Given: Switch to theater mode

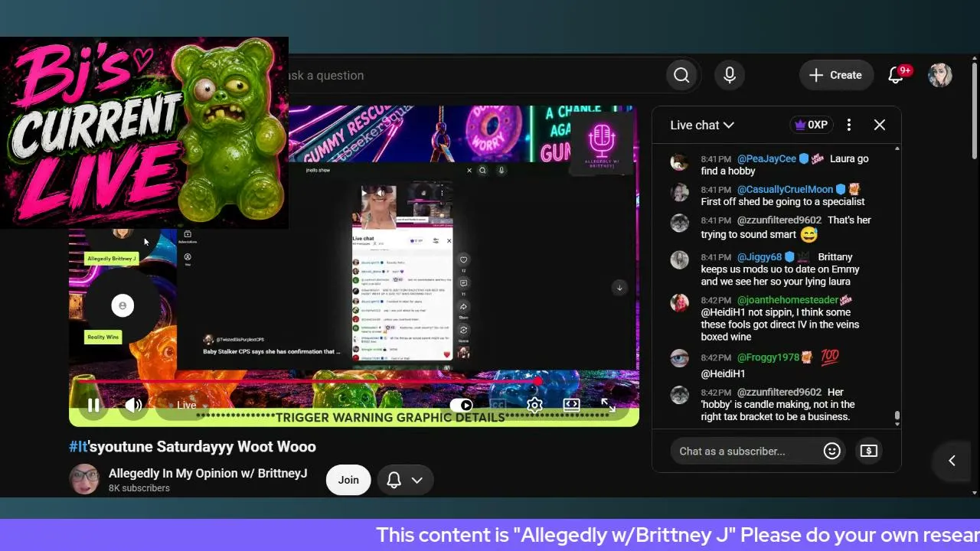Looking at the screenshot, I should tap(571, 406).
